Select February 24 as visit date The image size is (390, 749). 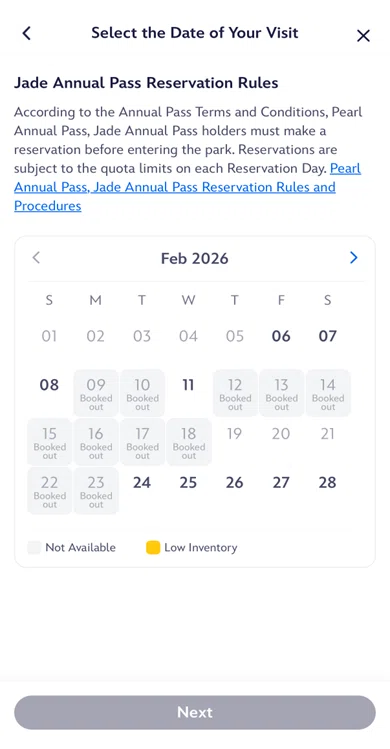coord(142,483)
